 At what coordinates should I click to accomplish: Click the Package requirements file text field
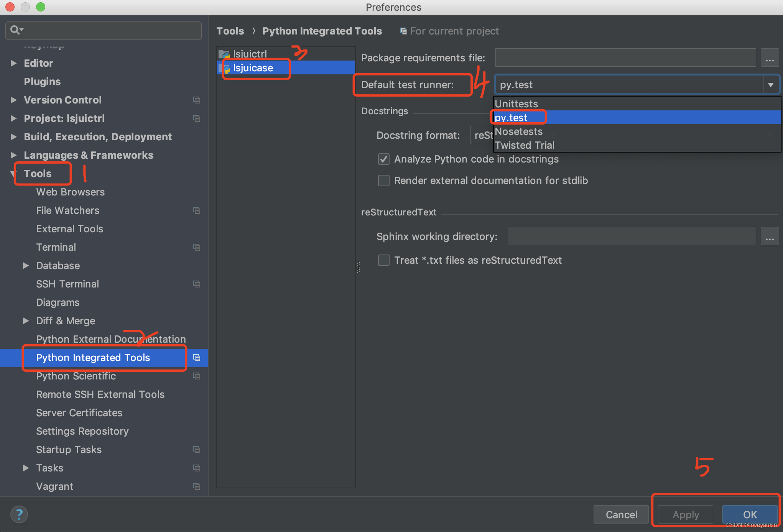tap(625, 58)
